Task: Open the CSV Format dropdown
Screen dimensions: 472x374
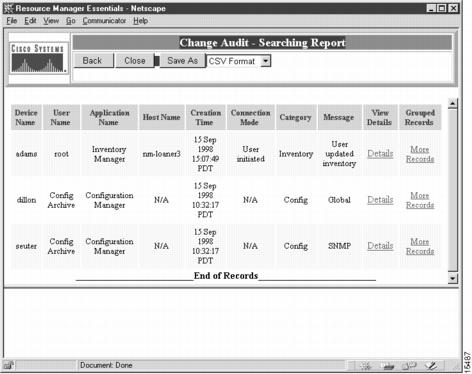Action: click(x=239, y=61)
